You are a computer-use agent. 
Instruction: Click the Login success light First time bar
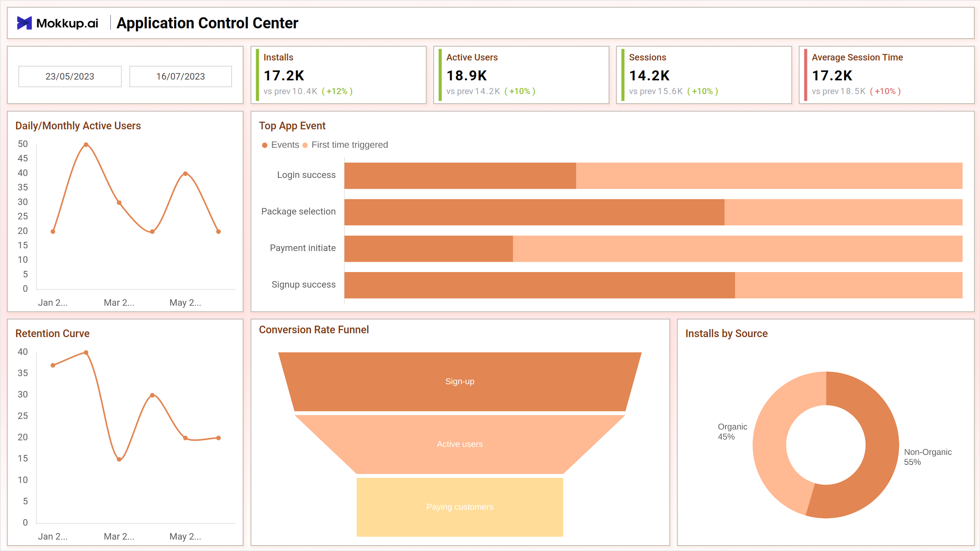pos(769,176)
